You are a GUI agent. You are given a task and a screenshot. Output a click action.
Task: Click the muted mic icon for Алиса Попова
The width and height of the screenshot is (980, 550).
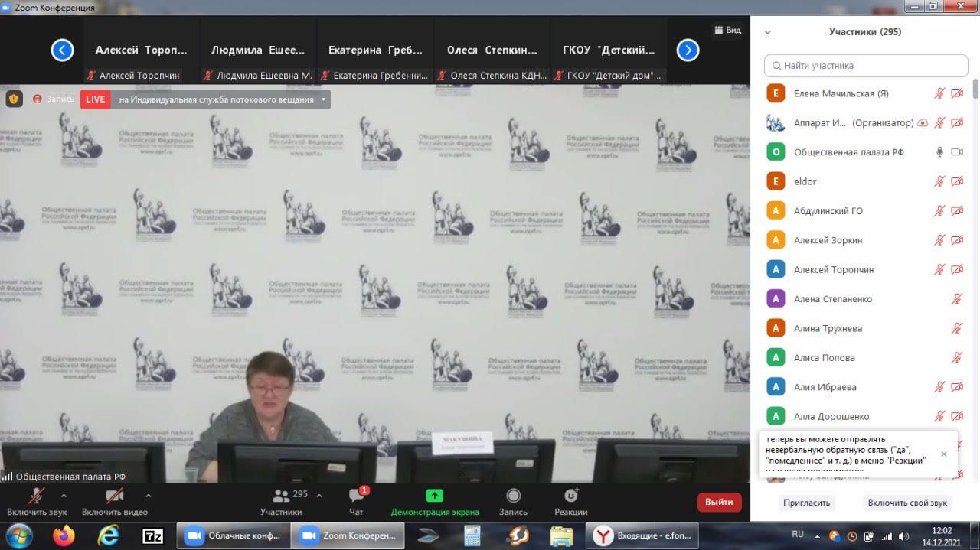click(957, 358)
